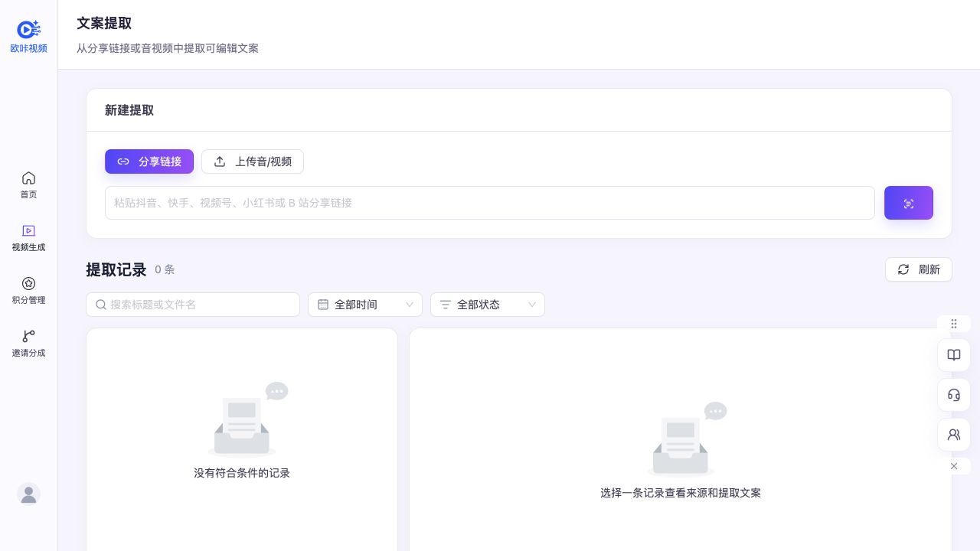
Task: Click the calendar icon in 全部时间
Action: (x=323, y=305)
